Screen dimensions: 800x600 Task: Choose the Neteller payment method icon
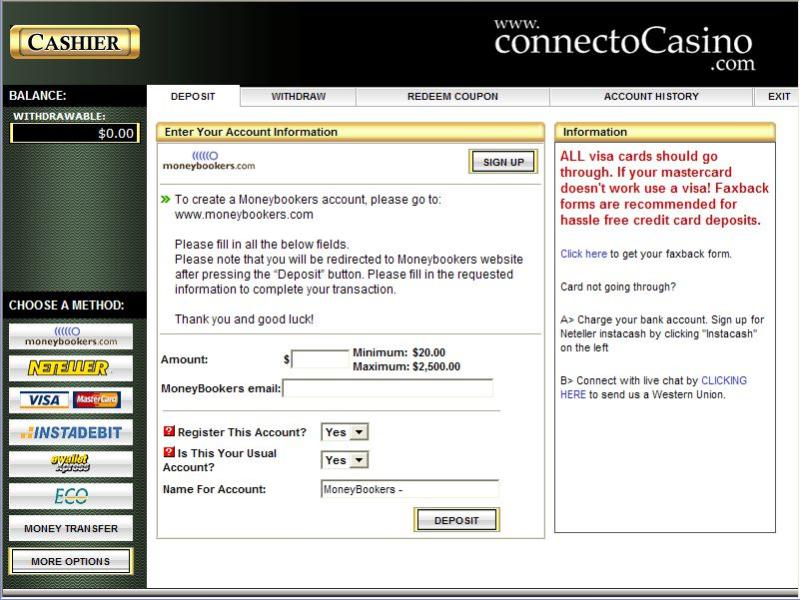pos(70,368)
